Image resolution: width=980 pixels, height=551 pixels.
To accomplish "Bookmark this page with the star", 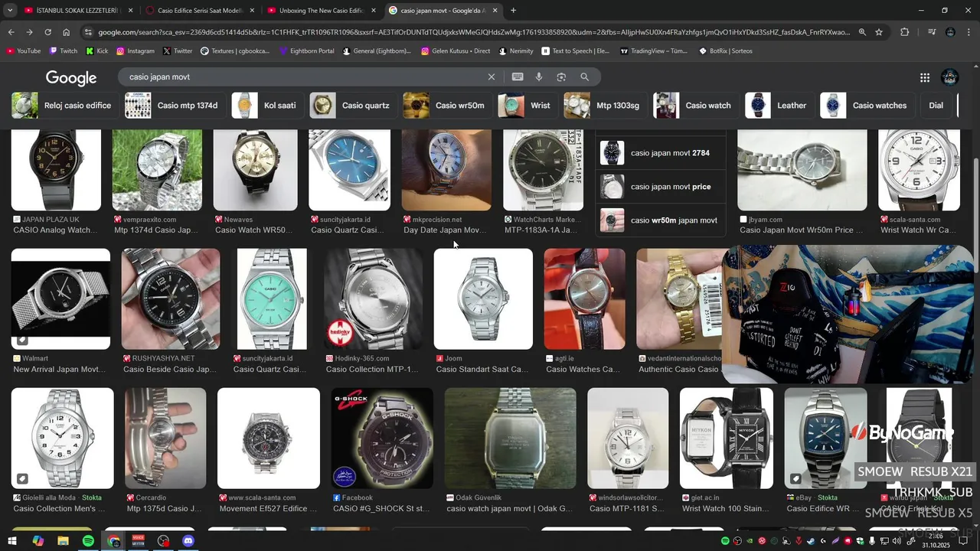I will point(879,32).
